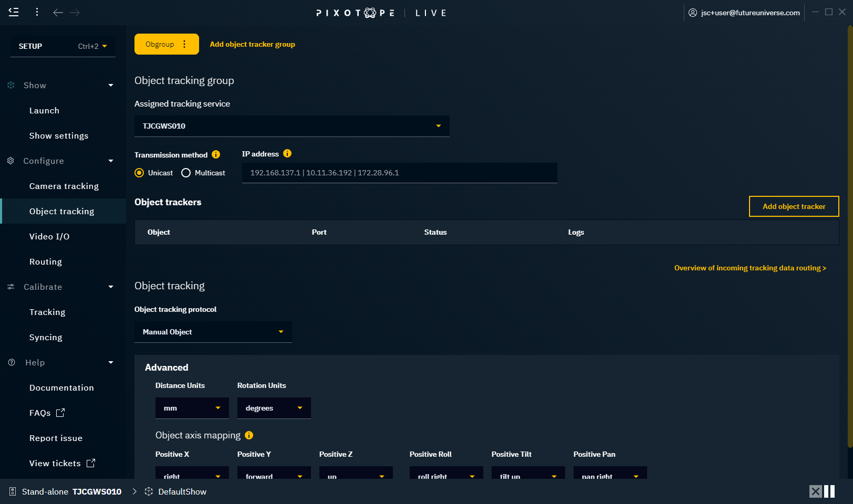Click the Add object tracker button
The image size is (853, 504).
[794, 206]
